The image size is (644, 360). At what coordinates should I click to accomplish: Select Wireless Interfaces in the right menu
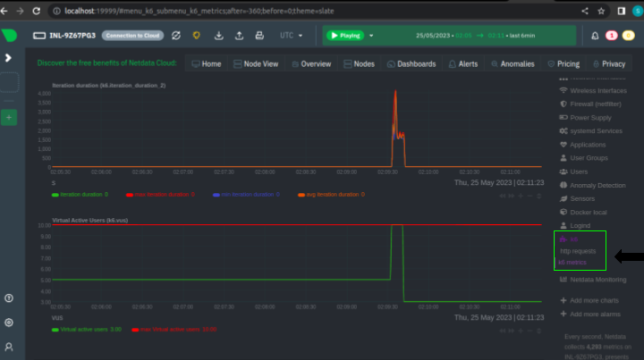pyautogui.click(x=593, y=90)
